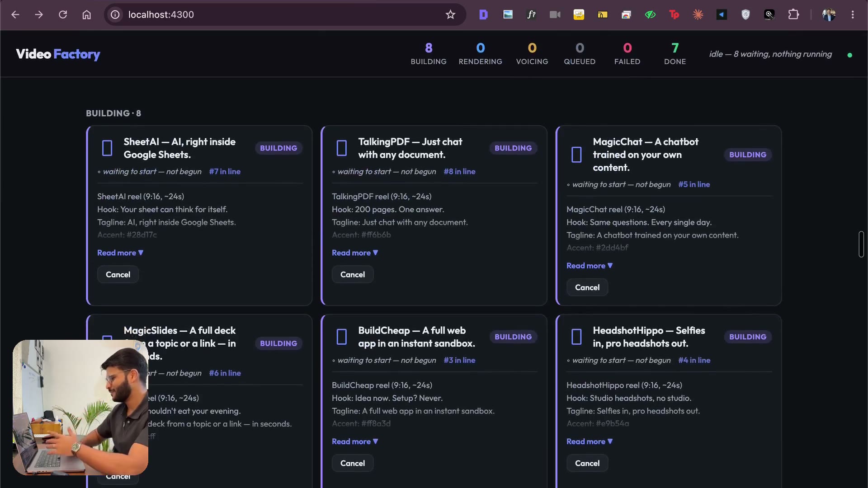This screenshot has height=488, width=868.
Task: Click the "#6 in line" queue position
Action: (x=225, y=373)
